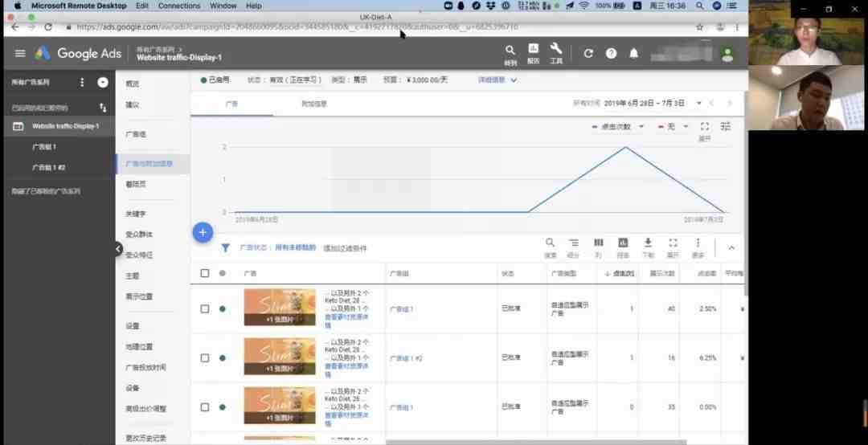Open the round dropdown beside 所有广告系列
Screen dimensions: 868x445
(x=103, y=82)
